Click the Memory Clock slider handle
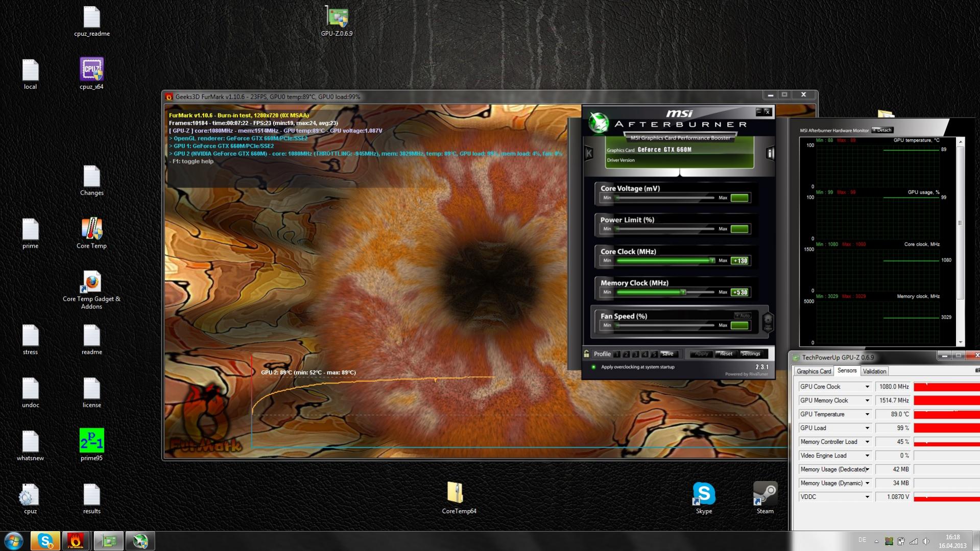The width and height of the screenshot is (980, 551). tap(683, 292)
